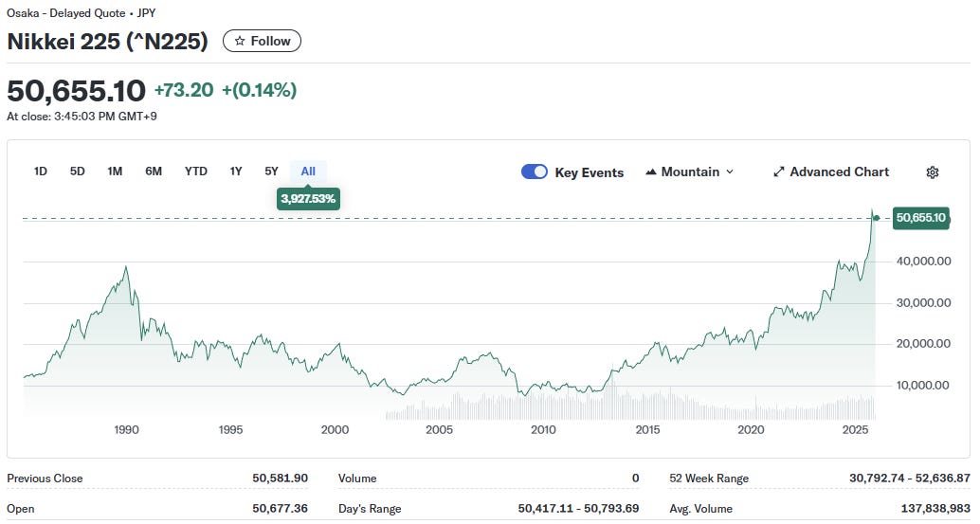980x524 pixels.
Task: Click the 20,000.00 y-axis label
Action: (924, 344)
